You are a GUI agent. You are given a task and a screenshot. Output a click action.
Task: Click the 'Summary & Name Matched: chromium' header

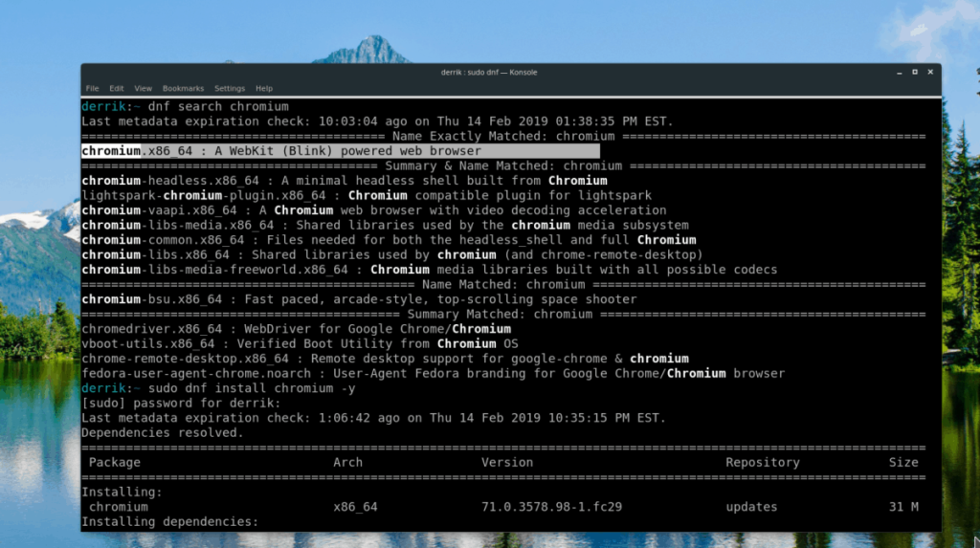(503, 166)
